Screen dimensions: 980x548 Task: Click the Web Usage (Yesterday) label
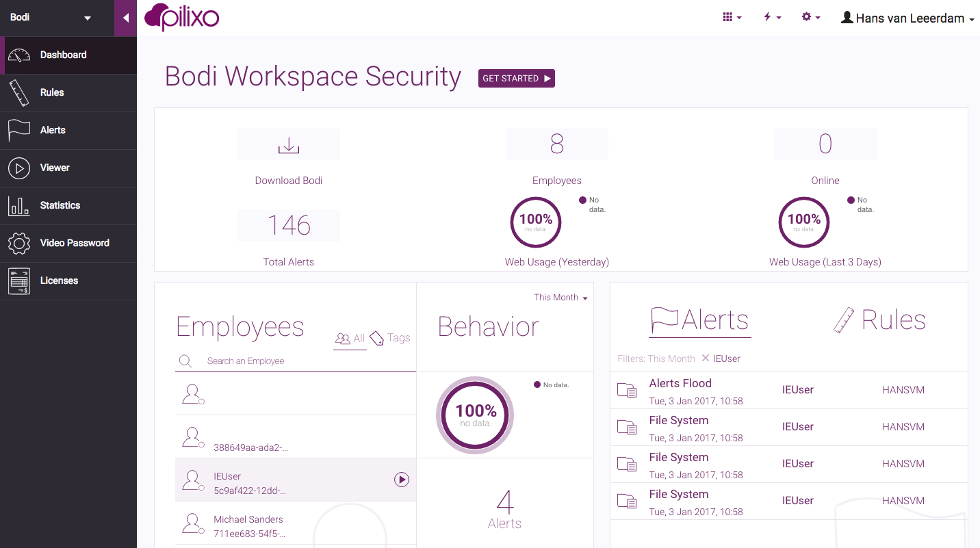(557, 262)
